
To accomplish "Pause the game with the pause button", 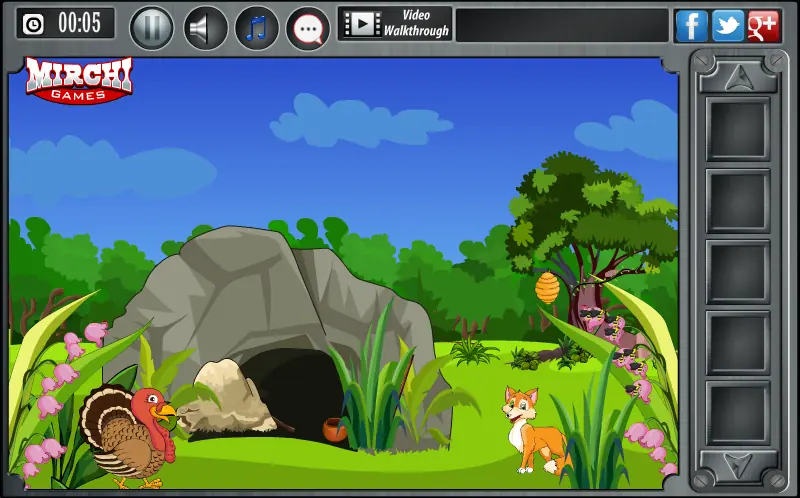I will 152,28.
